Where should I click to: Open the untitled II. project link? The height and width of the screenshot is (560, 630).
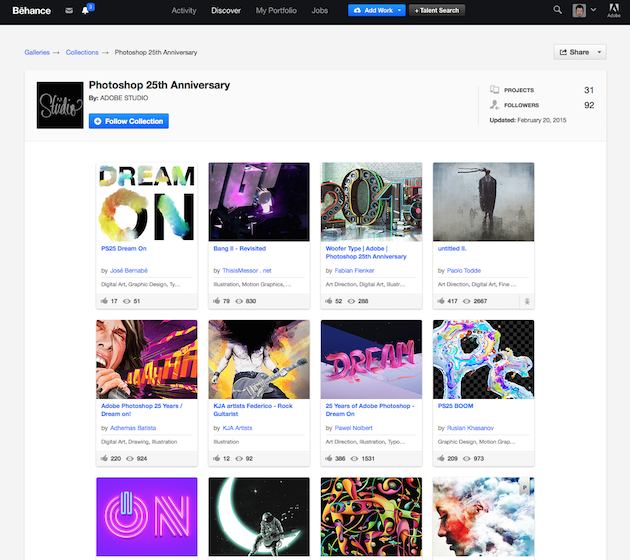click(x=452, y=249)
